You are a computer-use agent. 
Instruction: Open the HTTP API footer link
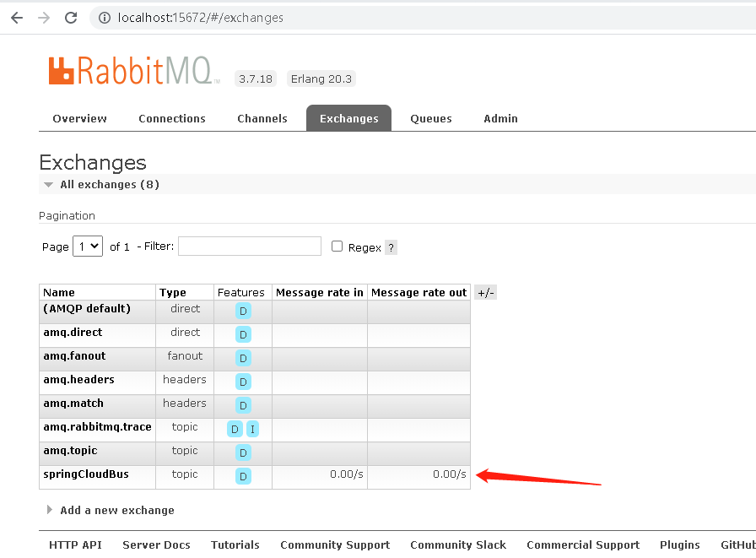[x=75, y=545]
